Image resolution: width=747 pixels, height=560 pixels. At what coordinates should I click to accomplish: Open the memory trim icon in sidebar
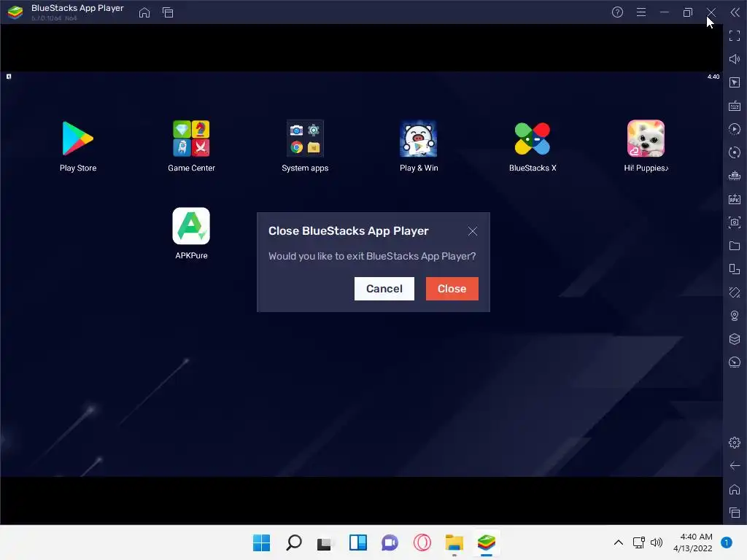coord(734,176)
